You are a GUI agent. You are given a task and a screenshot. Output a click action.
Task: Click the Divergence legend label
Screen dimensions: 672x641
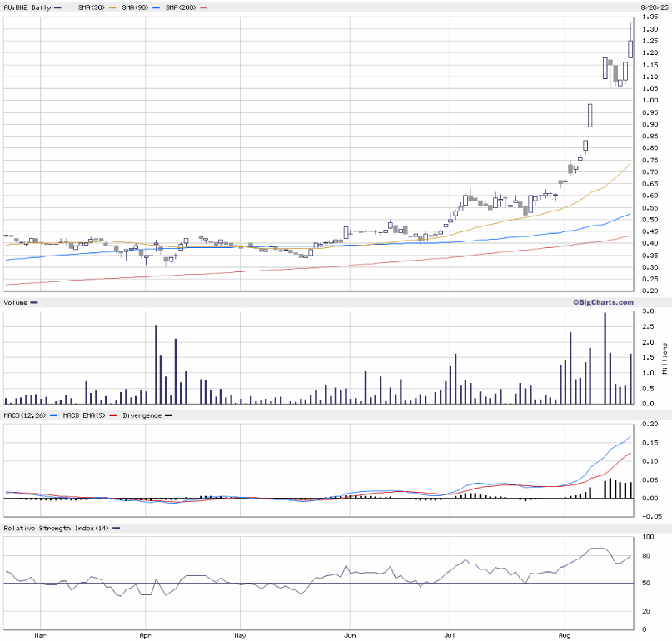click(141, 415)
